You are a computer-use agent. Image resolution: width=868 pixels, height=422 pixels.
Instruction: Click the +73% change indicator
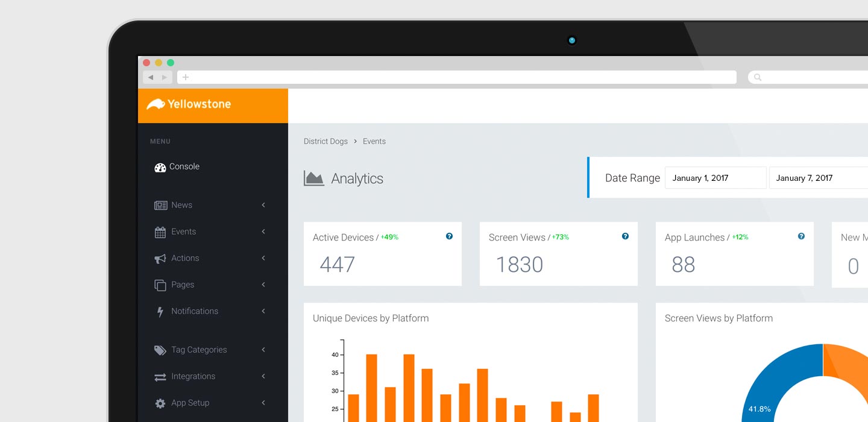click(x=560, y=238)
